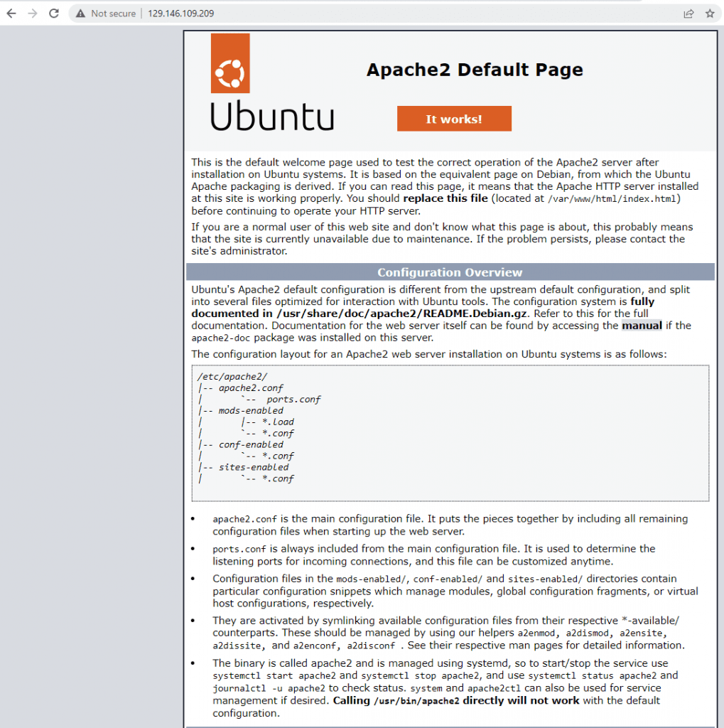Click the "apache2ctl" command name
The image size is (724, 728).
pos(495,688)
